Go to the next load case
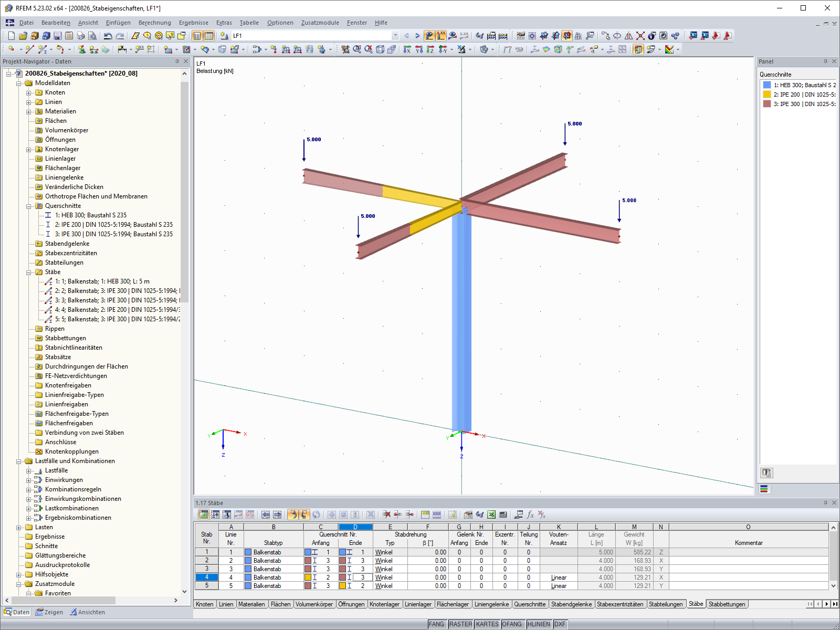Image resolution: width=840 pixels, height=630 pixels. (417, 36)
